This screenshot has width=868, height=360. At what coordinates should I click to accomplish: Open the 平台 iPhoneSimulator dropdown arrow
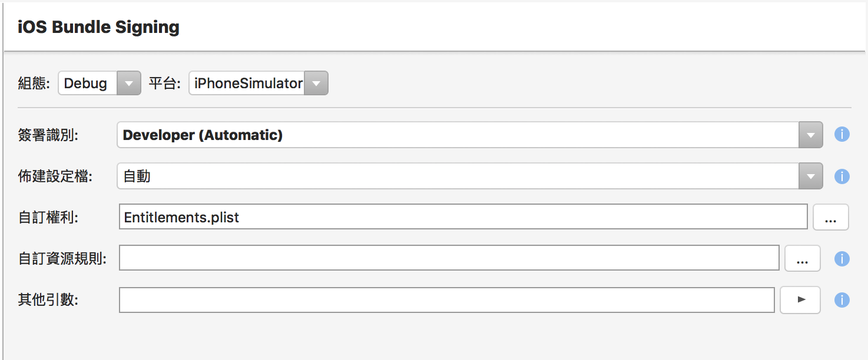(x=316, y=83)
